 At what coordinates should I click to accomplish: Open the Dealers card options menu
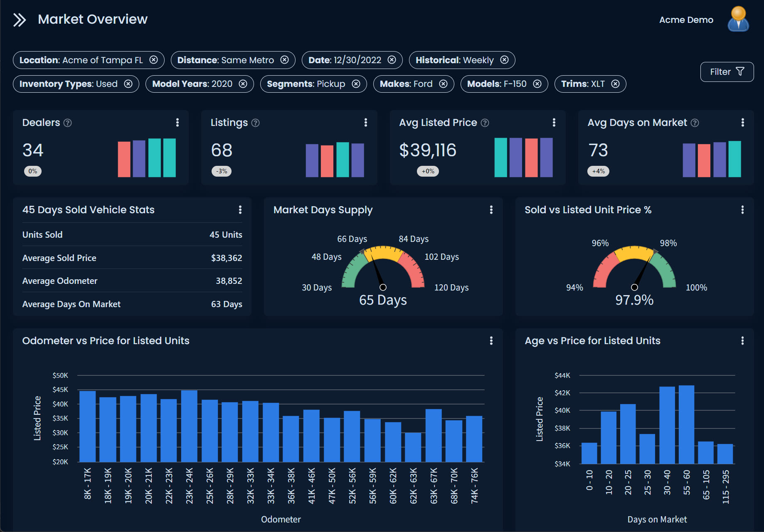coord(177,123)
